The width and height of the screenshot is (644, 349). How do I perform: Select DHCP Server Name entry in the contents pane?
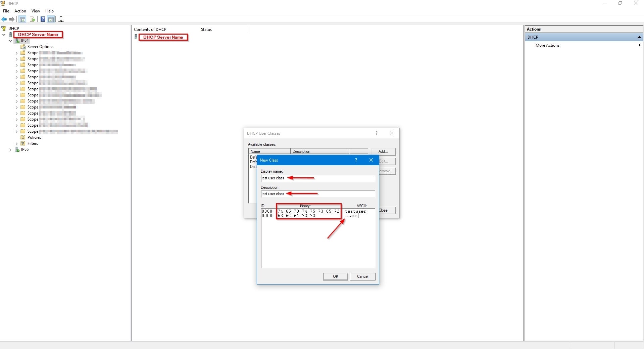[163, 37]
